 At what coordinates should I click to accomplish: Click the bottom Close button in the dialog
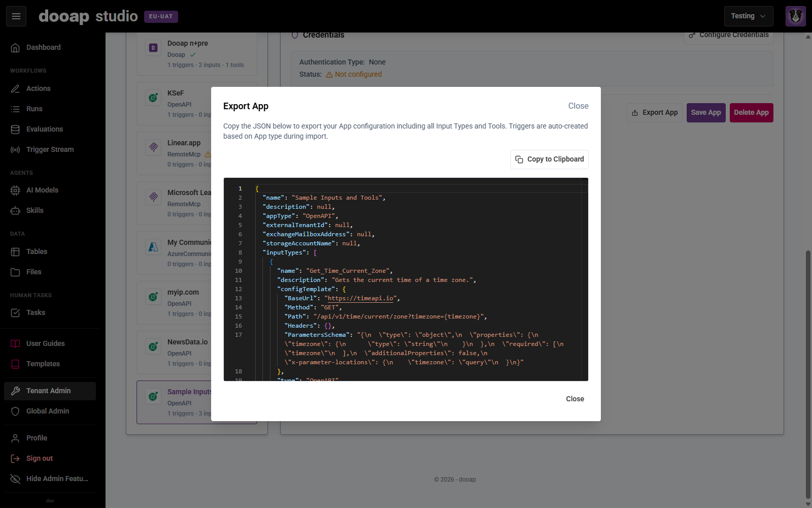click(575, 399)
